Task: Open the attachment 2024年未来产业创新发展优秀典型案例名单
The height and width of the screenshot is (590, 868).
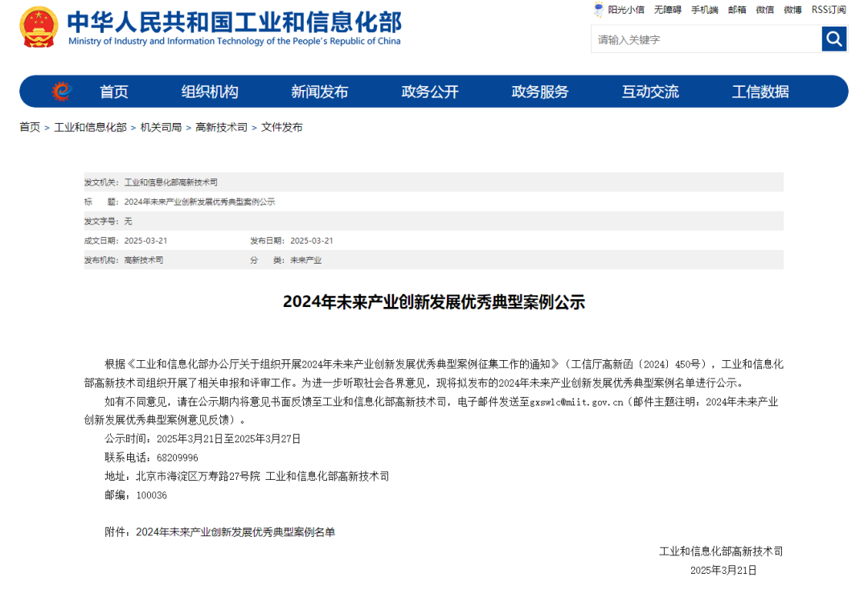Action: coord(235,532)
